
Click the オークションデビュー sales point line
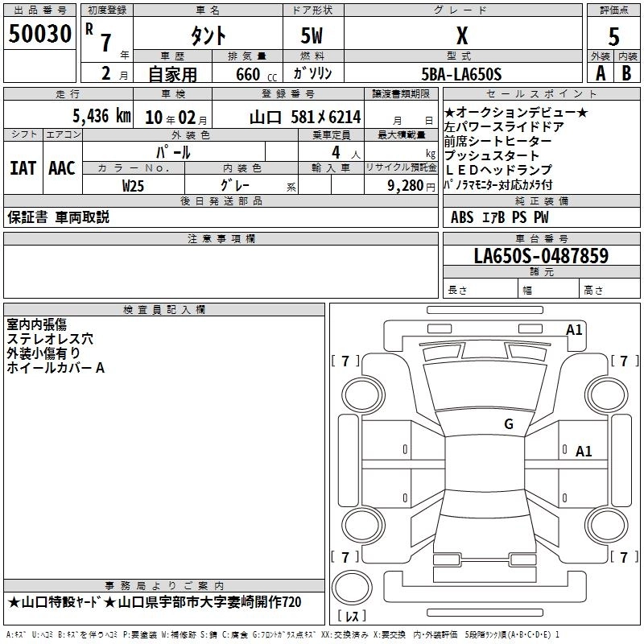[516, 113]
